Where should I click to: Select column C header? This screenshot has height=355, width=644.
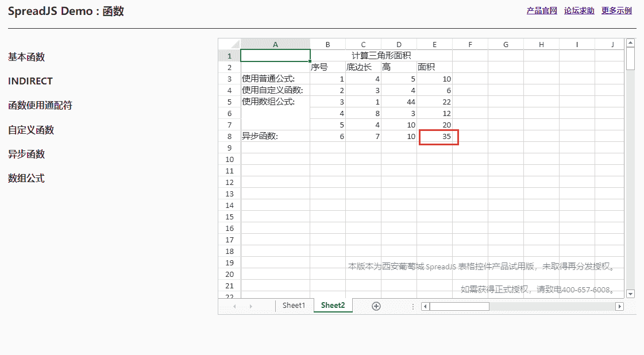(363, 44)
